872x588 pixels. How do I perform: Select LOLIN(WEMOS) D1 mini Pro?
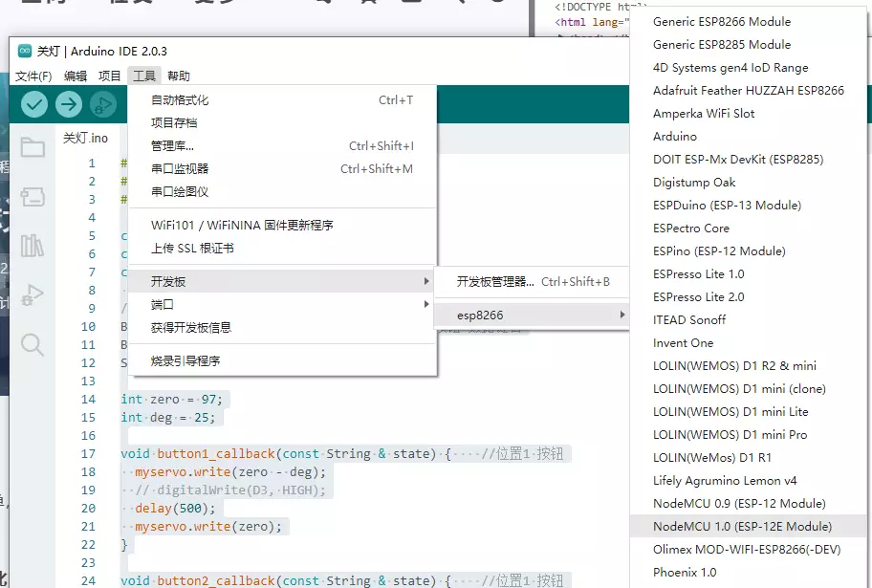[751, 435]
